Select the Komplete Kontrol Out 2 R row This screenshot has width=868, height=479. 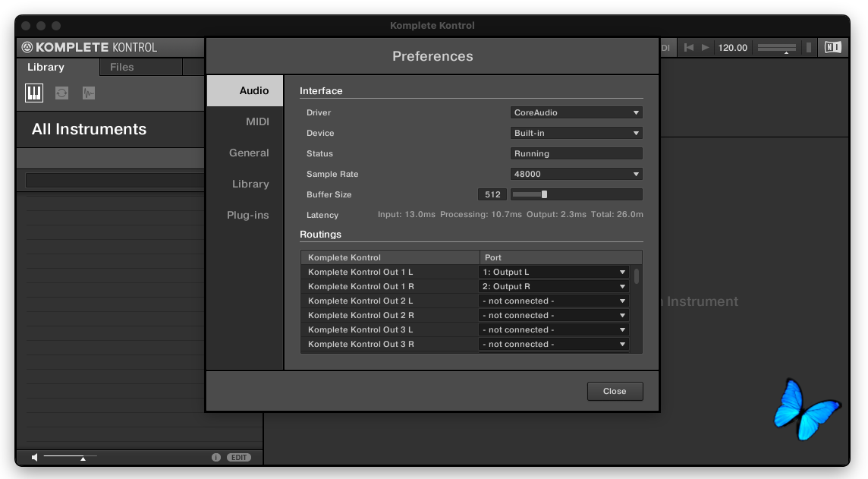390,315
